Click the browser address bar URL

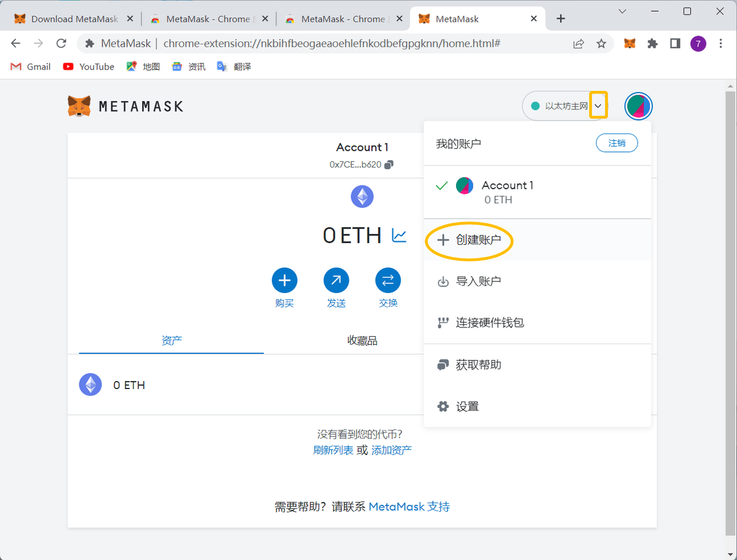click(332, 43)
